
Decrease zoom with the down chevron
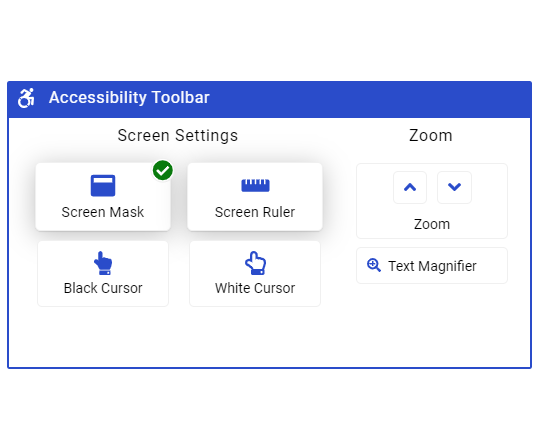(454, 187)
